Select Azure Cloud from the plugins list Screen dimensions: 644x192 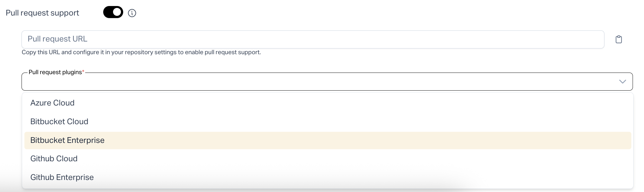pos(52,103)
